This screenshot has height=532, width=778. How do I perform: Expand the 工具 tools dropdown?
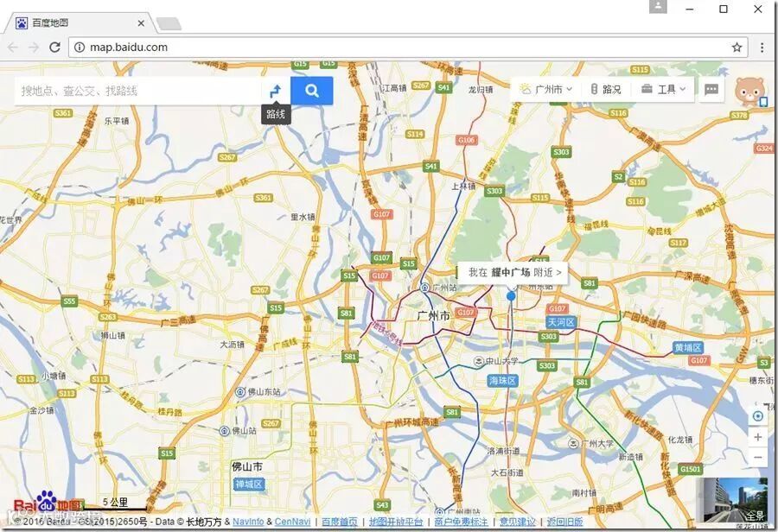click(x=663, y=89)
